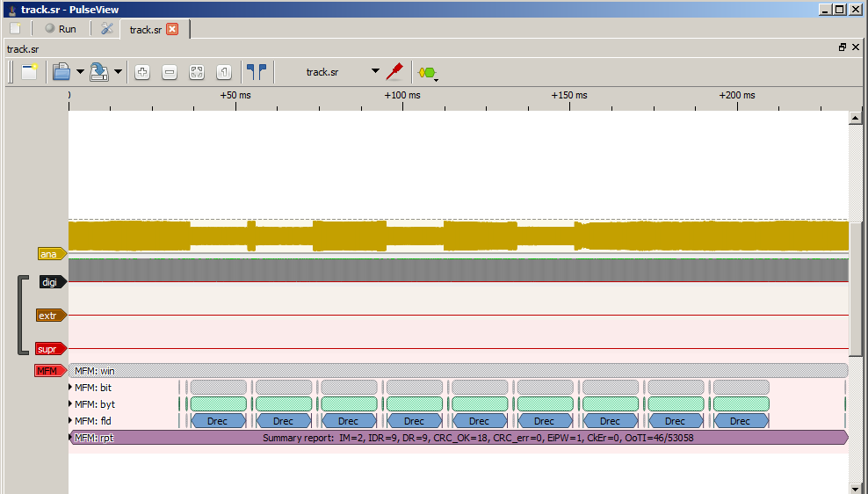Click the trace group bracket handle
Screen dimensions: 868x494
point(22,315)
